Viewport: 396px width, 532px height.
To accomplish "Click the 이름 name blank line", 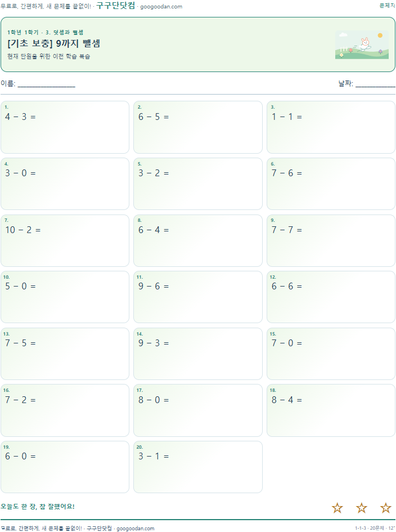I will click(x=47, y=85).
